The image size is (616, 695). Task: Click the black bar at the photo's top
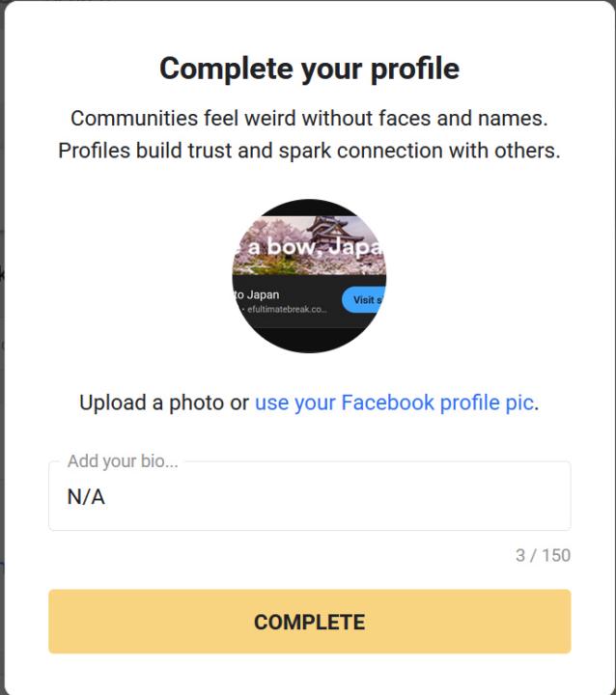coord(309,207)
